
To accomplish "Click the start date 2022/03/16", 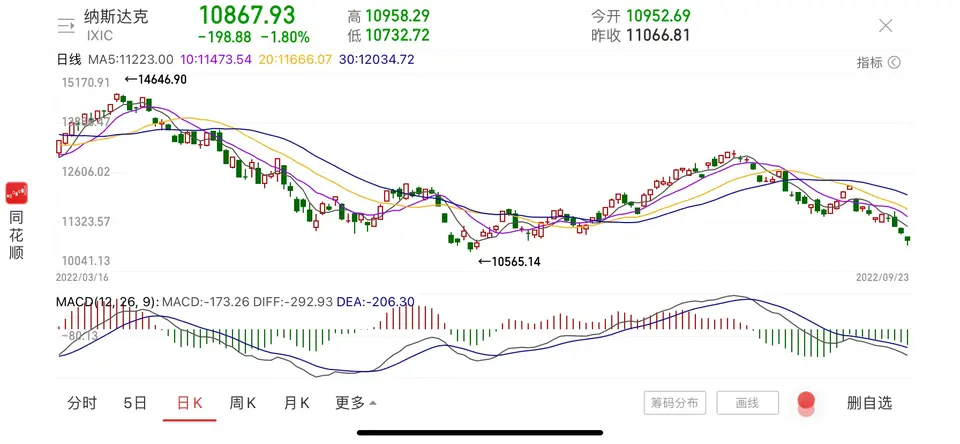I will [x=82, y=277].
